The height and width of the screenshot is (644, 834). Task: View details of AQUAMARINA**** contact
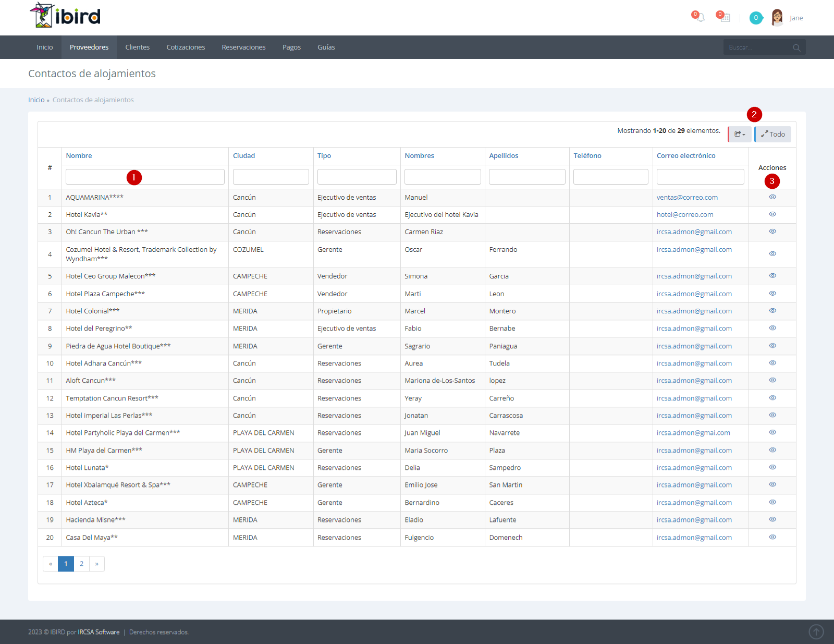coord(772,197)
